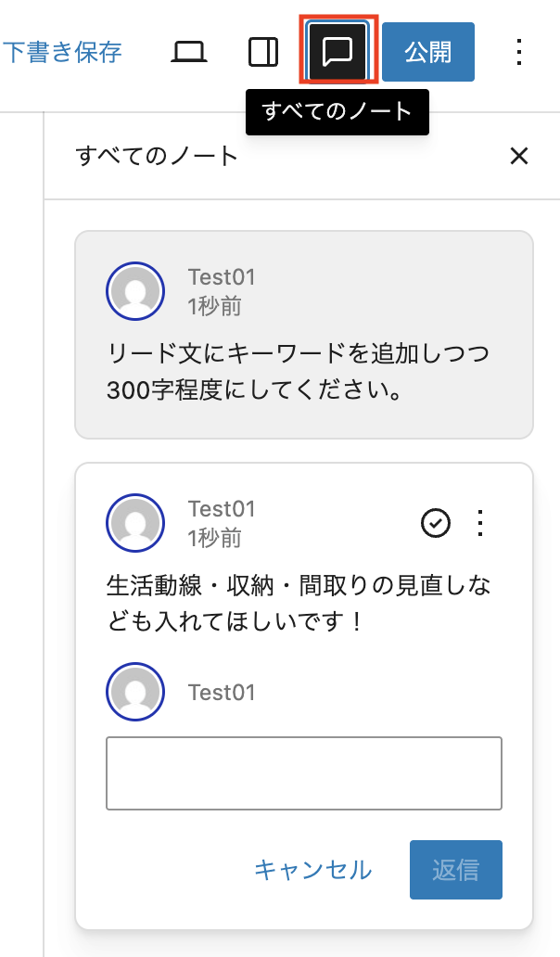Toggle the settings sidebar icon

pyautogui.click(x=263, y=52)
